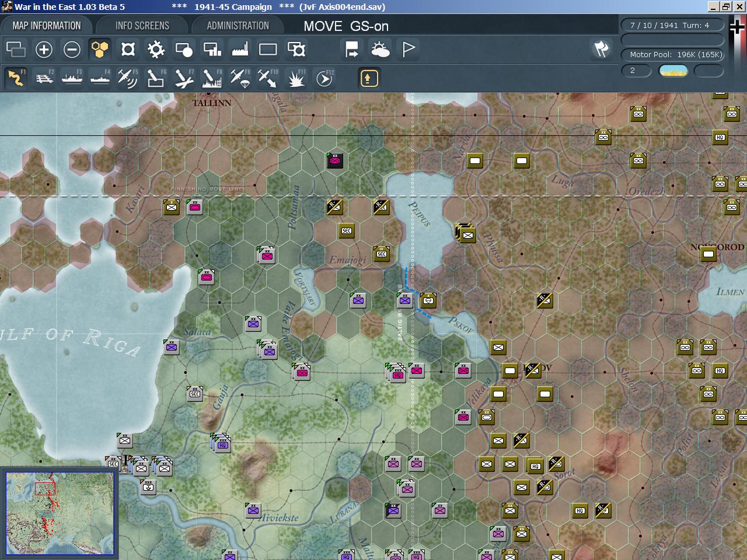Toggle the rectangle with bars supply icon

click(x=212, y=50)
